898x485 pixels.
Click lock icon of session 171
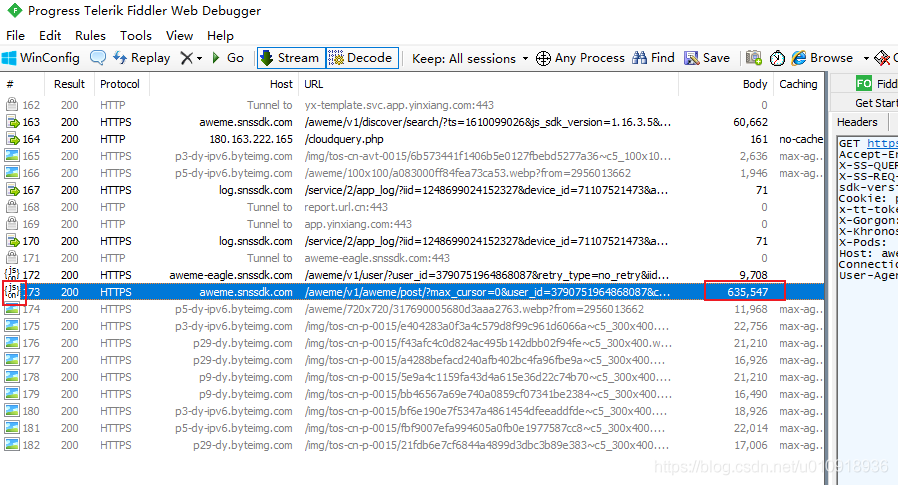point(11,258)
